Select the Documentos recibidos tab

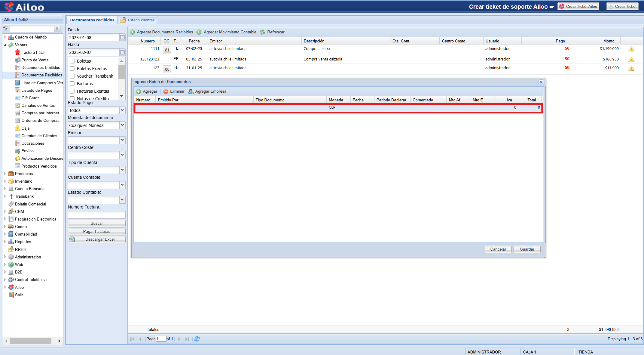[92, 20]
